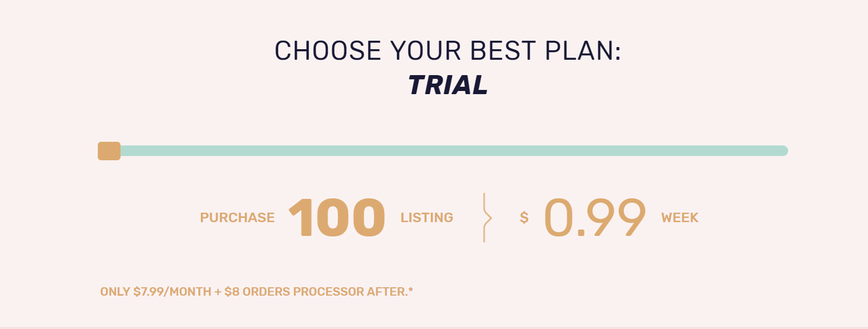Select the PURCHASE label

pyautogui.click(x=236, y=217)
